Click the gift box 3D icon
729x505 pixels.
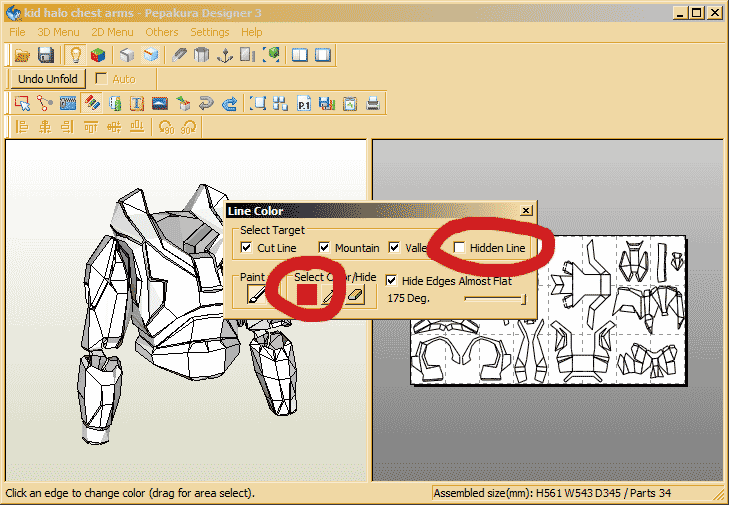coord(183,103)
